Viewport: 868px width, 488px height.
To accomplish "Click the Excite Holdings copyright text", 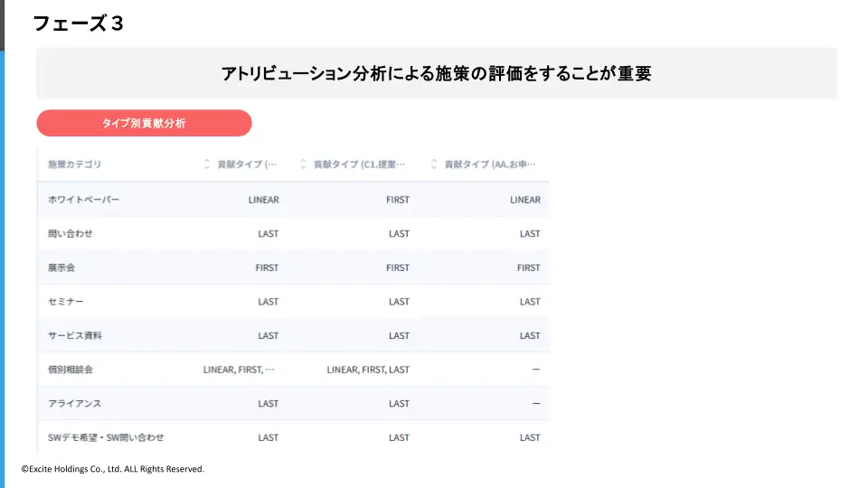I will point(113,469).
